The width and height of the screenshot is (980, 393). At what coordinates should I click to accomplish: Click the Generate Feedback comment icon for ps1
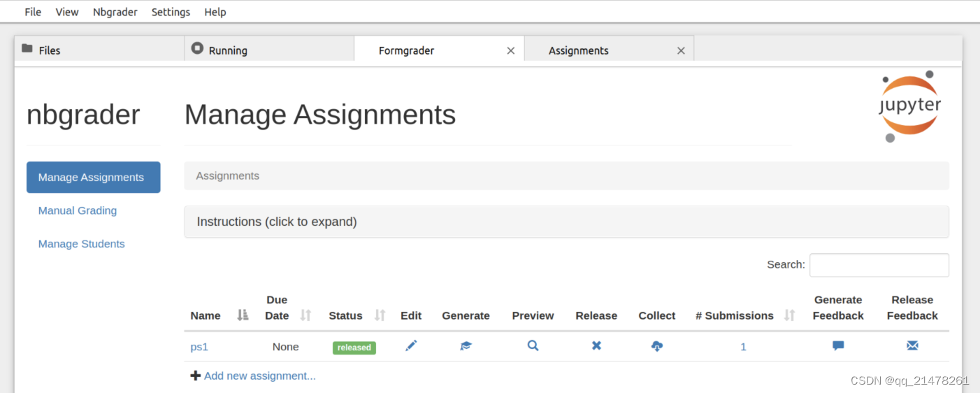click(x=838, y=345)
